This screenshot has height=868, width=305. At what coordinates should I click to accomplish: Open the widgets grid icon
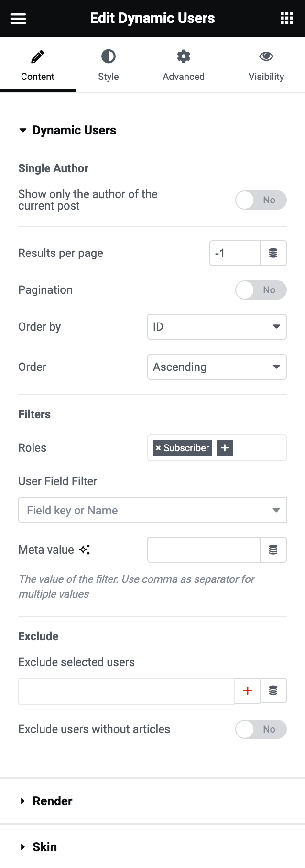coord(286,19)
